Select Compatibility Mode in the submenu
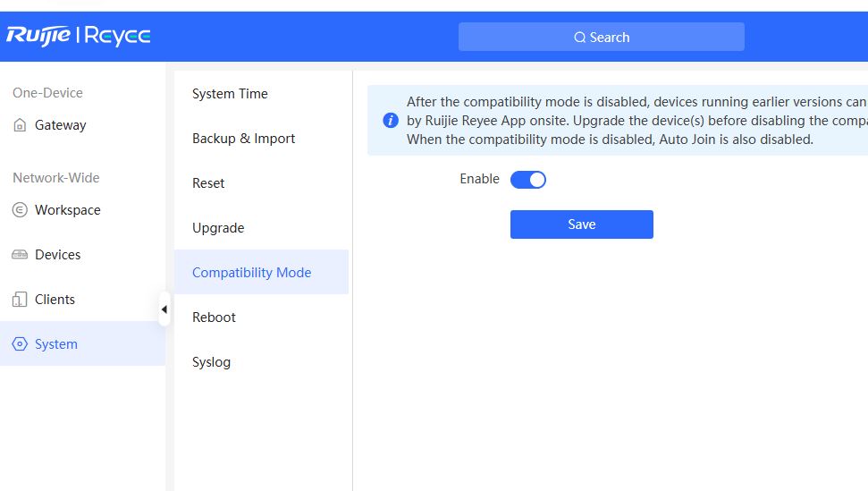 (x=251, y=273)
